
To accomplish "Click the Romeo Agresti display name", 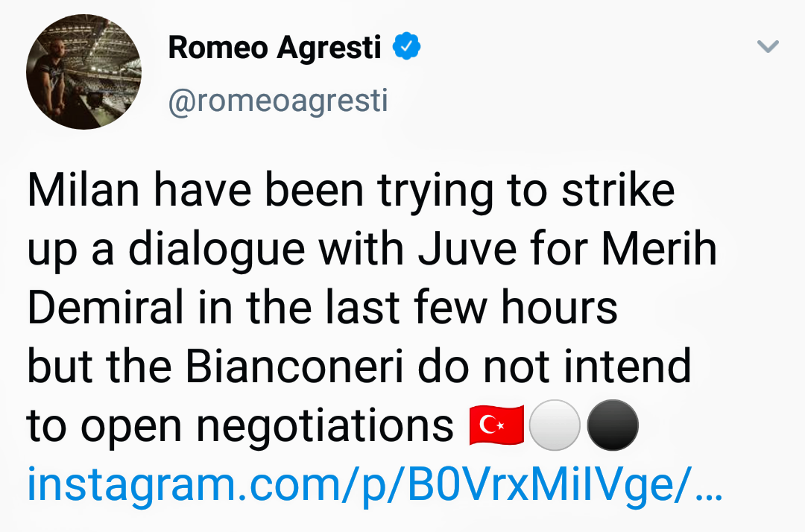I will pos(274,48).
